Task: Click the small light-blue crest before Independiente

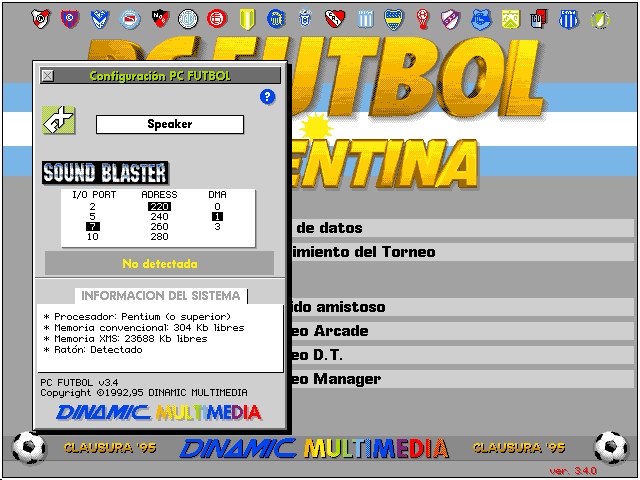Action: (x=305, y=19)
